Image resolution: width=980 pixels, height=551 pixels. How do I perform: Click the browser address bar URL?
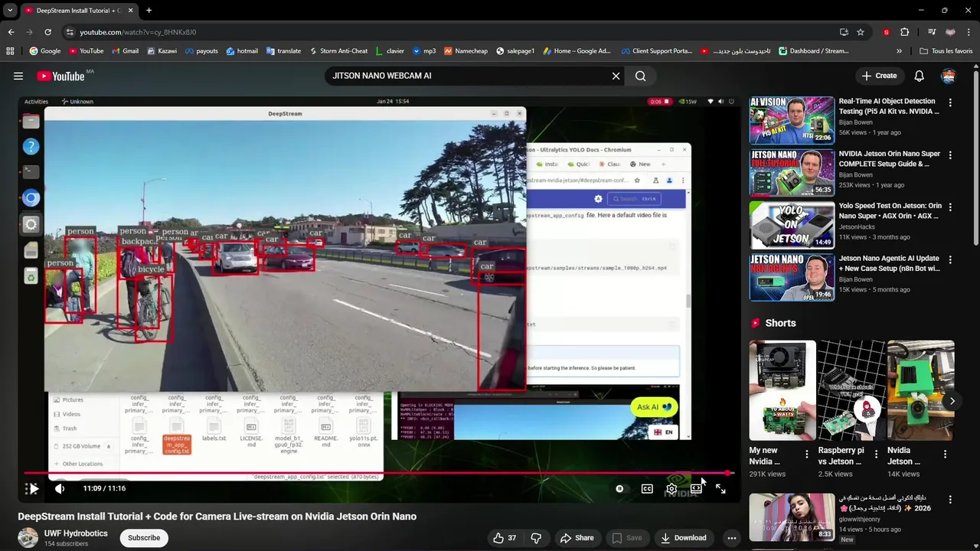point(138,32)
